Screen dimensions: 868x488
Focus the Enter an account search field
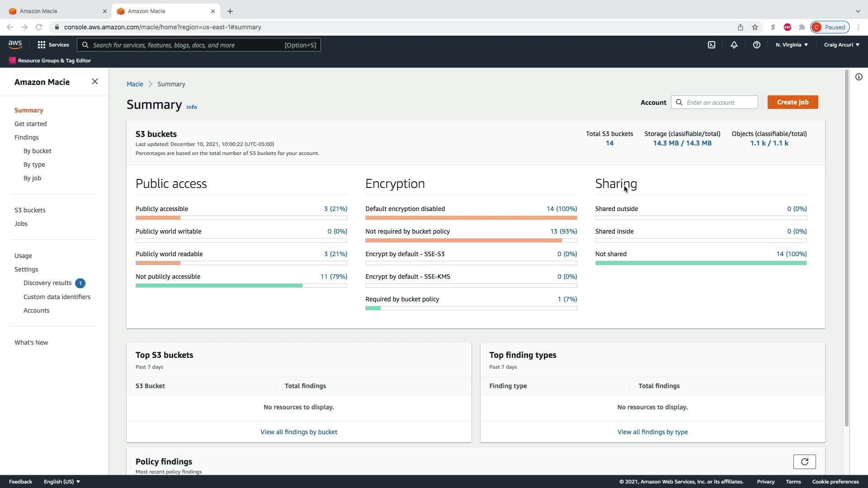[719, 103]
